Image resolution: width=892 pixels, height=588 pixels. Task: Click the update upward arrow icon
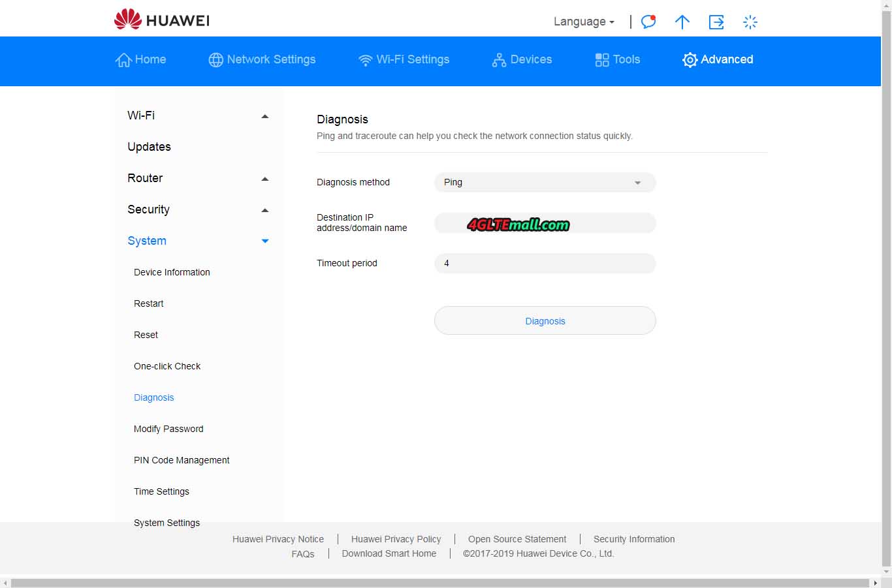[682, 22]
